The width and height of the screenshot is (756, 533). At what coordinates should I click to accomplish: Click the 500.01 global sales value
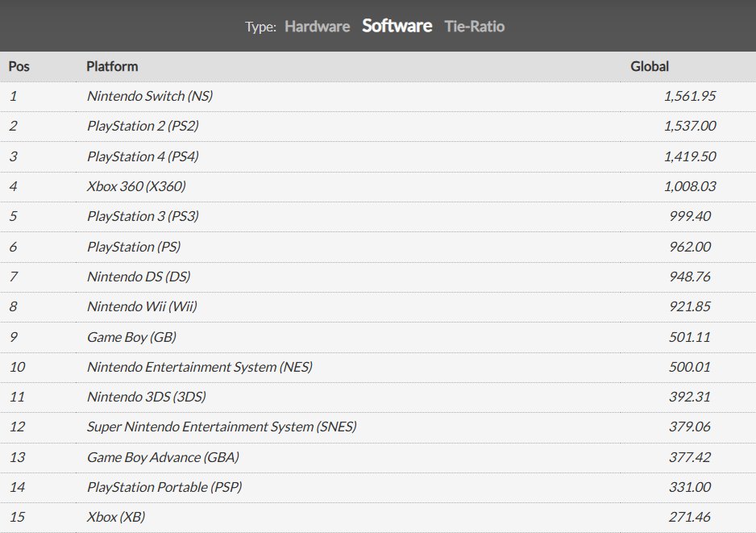690,367
